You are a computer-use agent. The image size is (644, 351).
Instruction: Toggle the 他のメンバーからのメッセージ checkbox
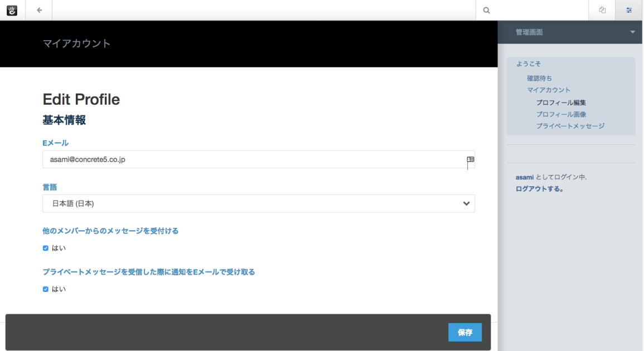pyautogui.click(x=46, y=248)
